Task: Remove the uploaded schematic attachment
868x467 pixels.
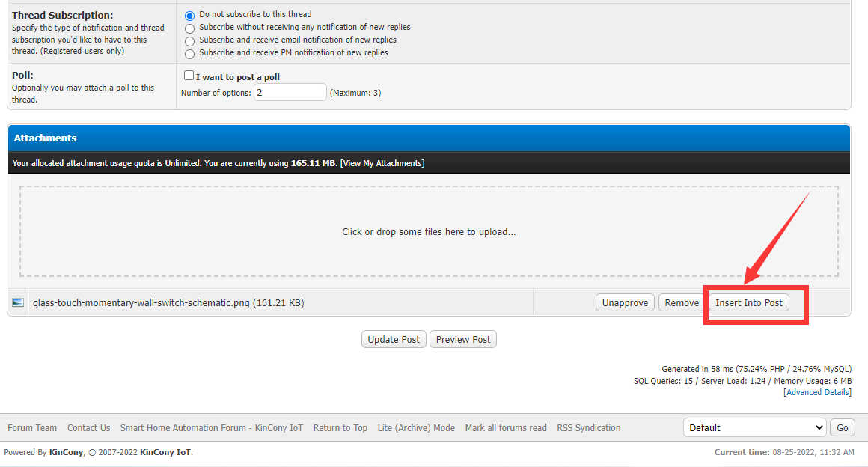Action: coord(682,302)
